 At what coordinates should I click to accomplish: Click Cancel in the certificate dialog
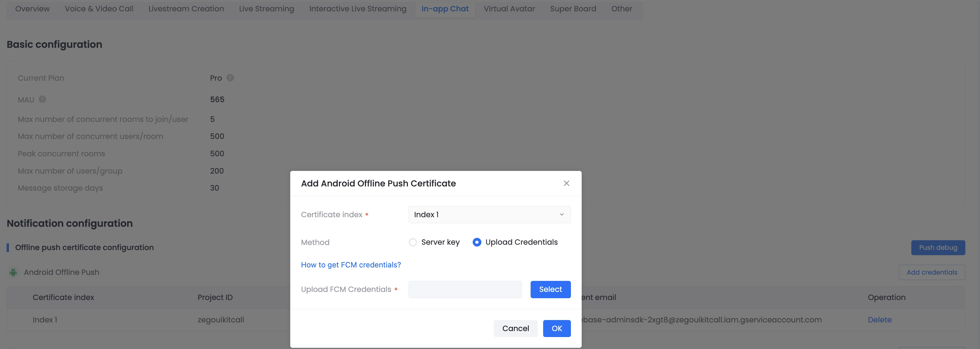(515, 328)
